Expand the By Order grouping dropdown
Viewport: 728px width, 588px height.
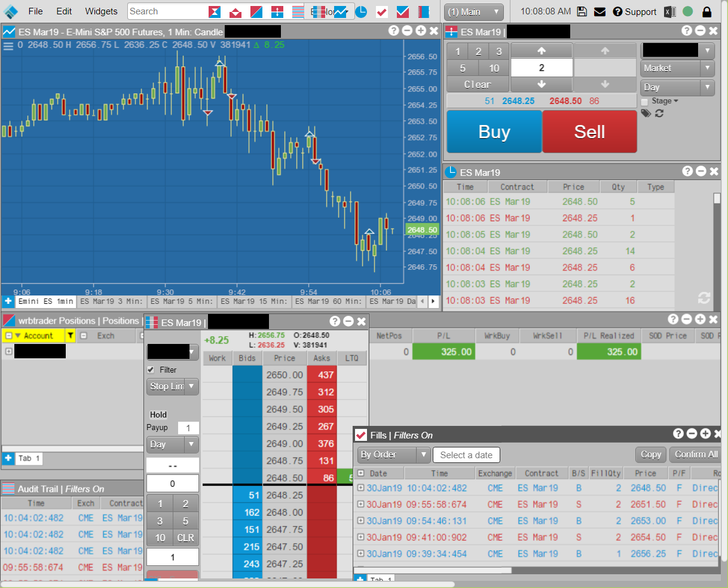(x=393, y=455)
